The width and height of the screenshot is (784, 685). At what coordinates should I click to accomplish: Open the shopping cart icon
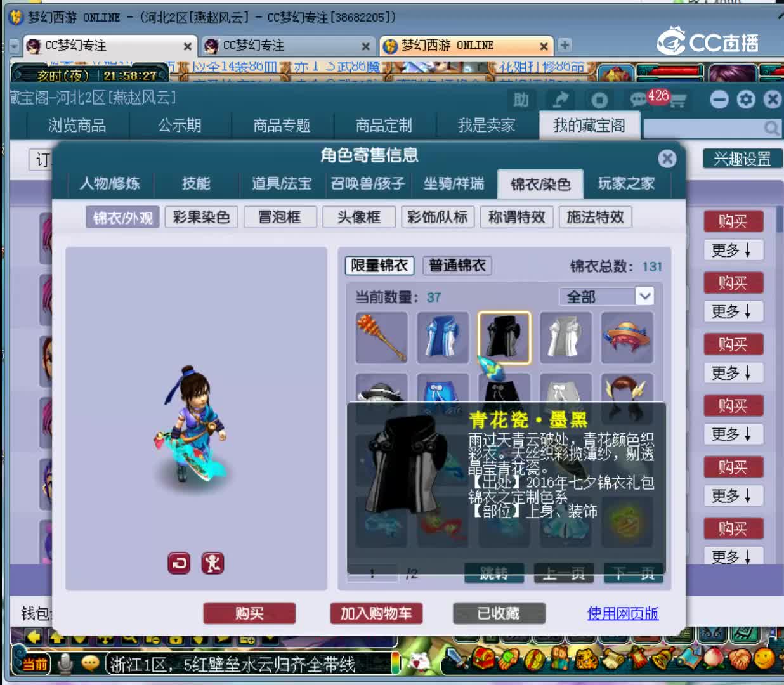pyautogui.click(x=677, y=100)
